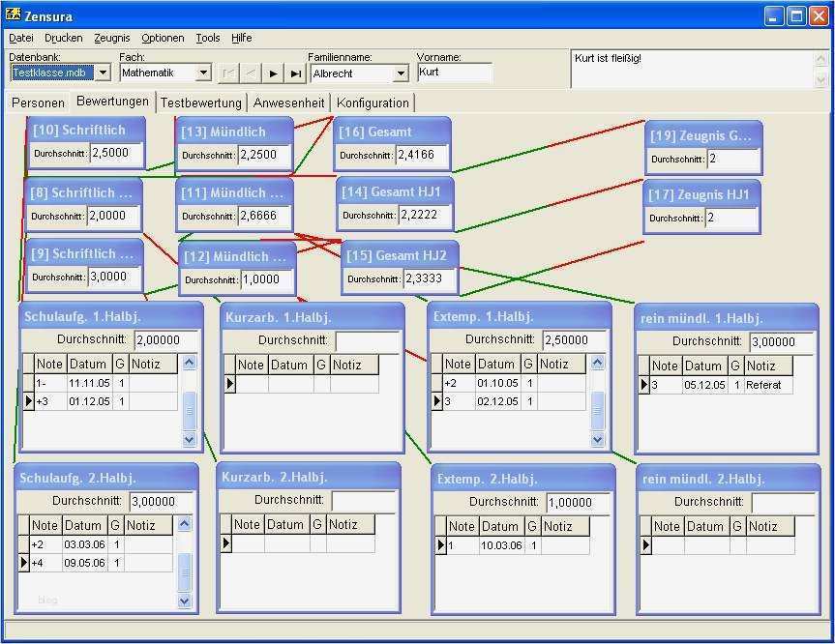Click Durchschnitt field of Schulaufg. 1.Halbj.
Image resolution: width=835 pixels, height=644 pixels.
166,340
